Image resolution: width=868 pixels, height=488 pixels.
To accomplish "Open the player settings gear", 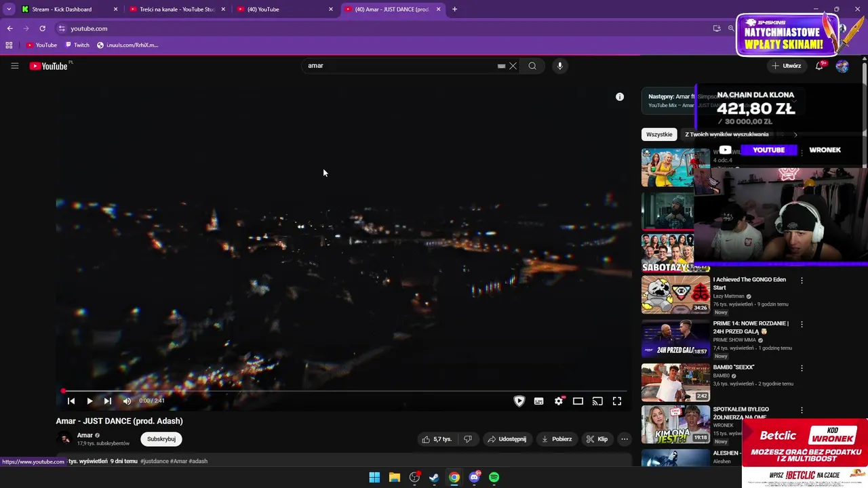I will [559, 401].
